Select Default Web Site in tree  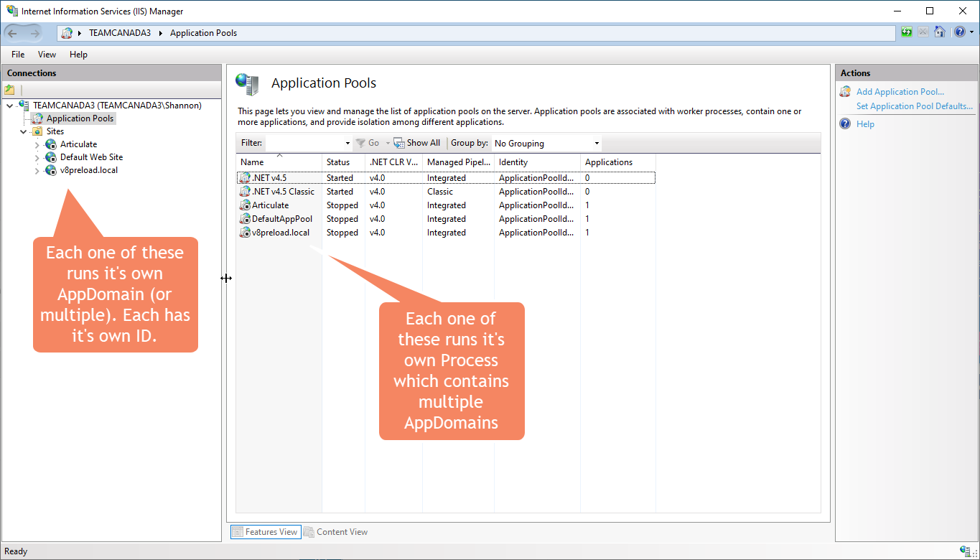coord(91,157)
